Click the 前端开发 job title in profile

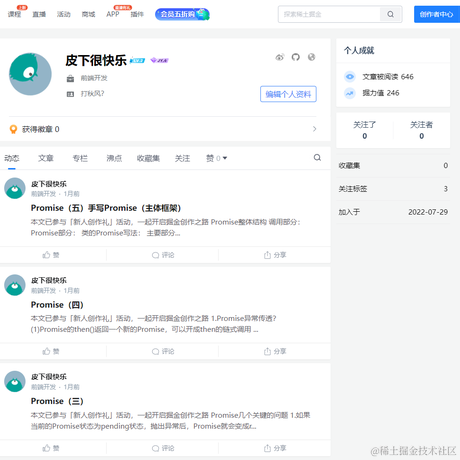point(94,78)
